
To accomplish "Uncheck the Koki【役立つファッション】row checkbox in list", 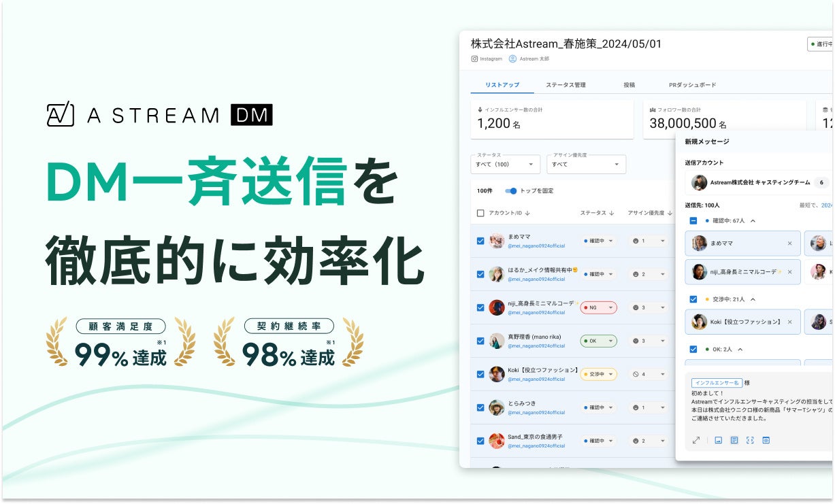I will pyautogui.click(x=480, y=374).
